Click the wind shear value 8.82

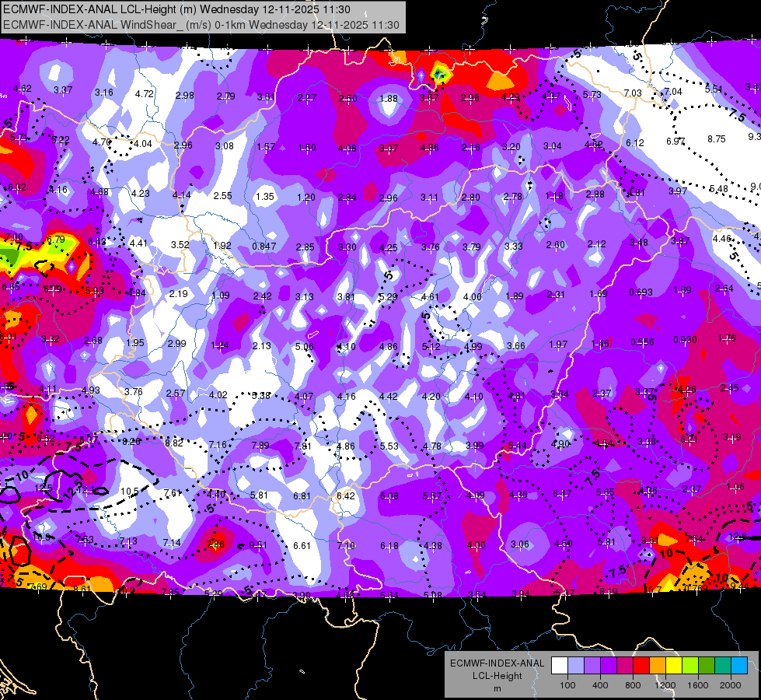174,443
